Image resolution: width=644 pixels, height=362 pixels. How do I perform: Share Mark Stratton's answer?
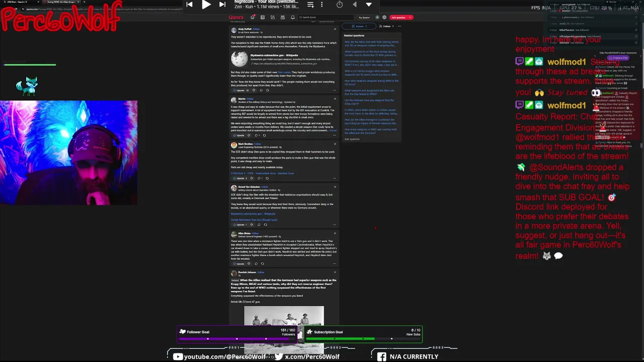267,178
